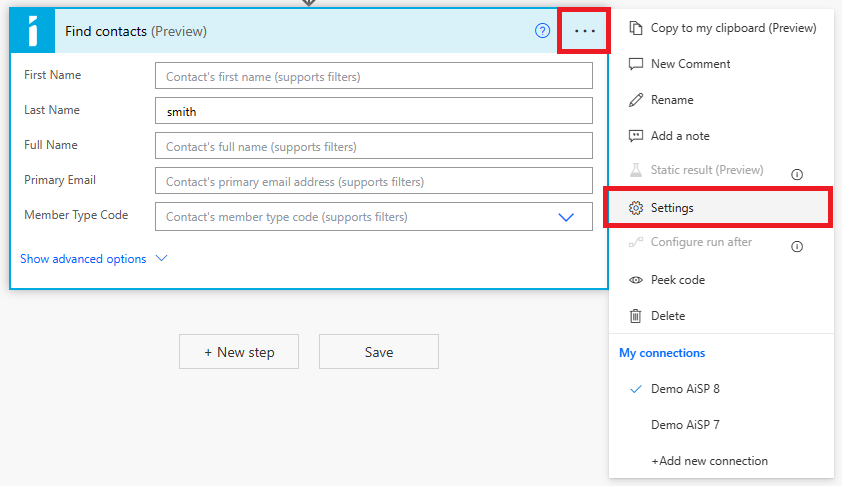Image resolution: width=842 pixels, height=486 pixels.
Task: Click +Add new connection
Action: (x=709, y=461)
